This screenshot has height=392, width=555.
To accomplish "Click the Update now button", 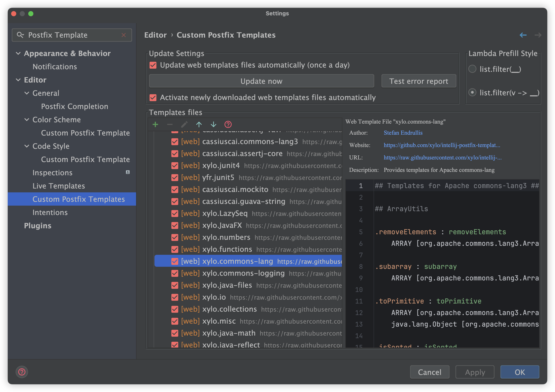I will [x=261, y=81].
